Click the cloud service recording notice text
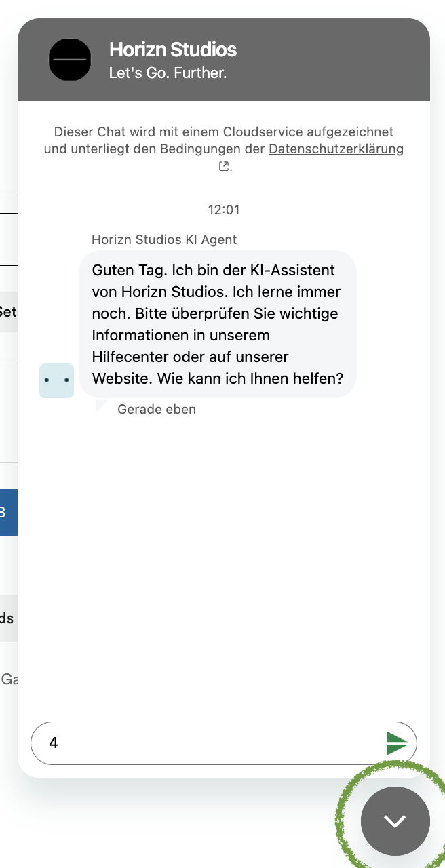Screen dimensions: 445x868 [x=224, y=149]
